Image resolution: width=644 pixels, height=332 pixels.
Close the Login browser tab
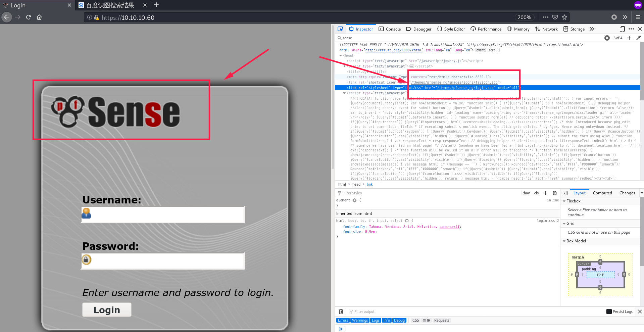point(69,5)
